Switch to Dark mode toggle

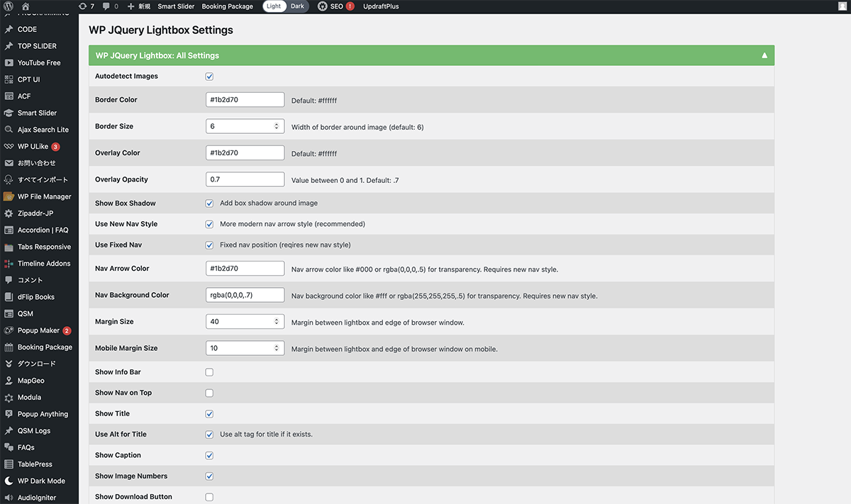click(298, 6)
